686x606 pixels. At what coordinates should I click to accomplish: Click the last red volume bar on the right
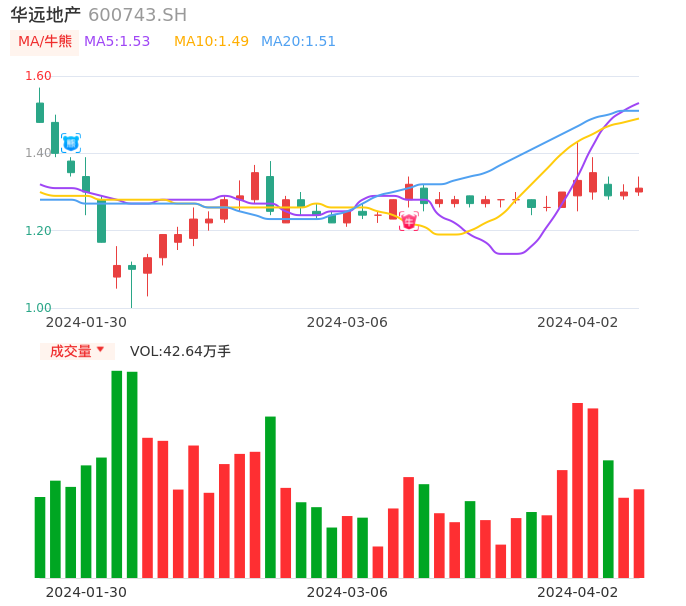click(639, 533)
